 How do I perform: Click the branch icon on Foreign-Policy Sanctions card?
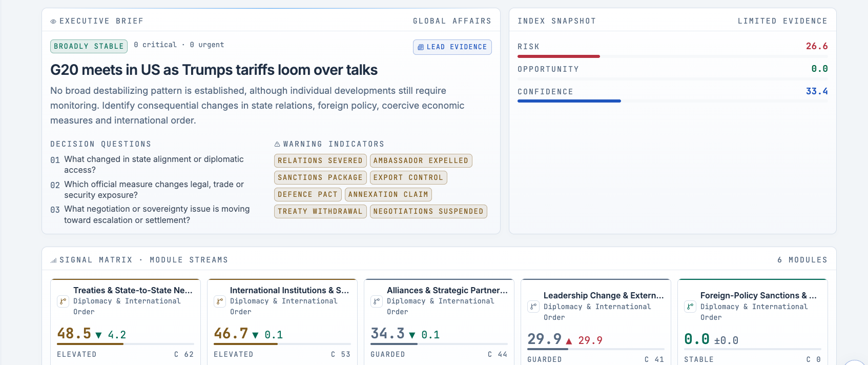coord(690,307)
